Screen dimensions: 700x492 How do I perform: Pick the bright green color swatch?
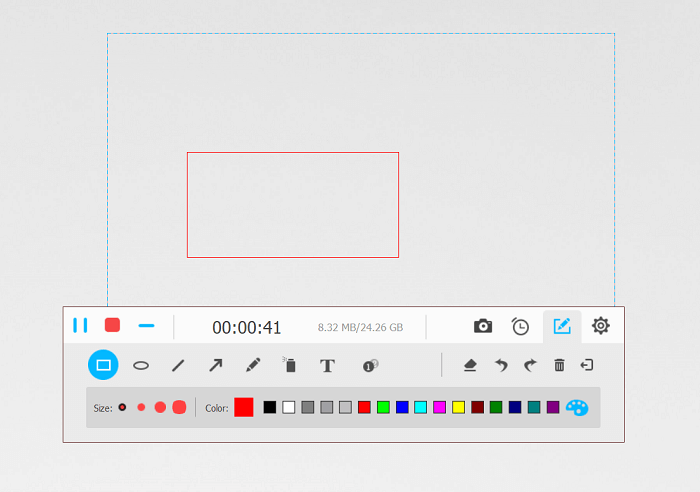click(x=383, y=407)
